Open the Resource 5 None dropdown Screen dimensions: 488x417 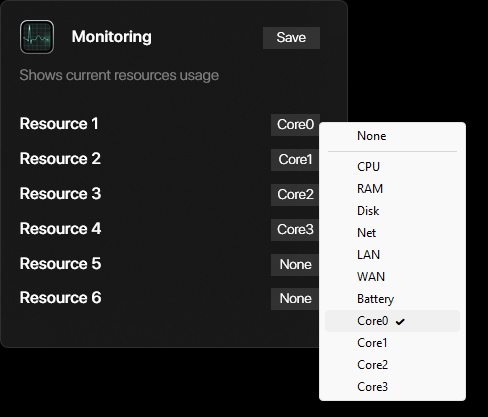click(295, 265)
